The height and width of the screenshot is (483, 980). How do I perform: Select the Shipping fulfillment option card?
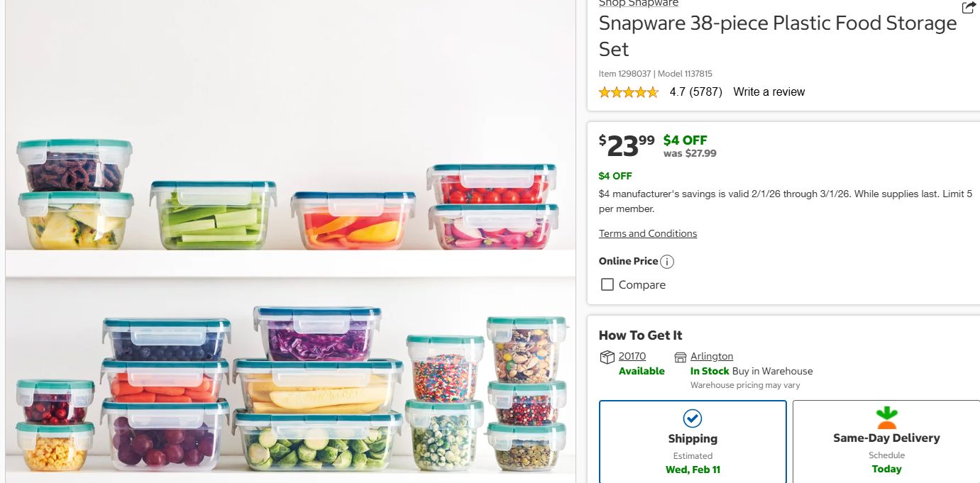[x=693, y=443]
